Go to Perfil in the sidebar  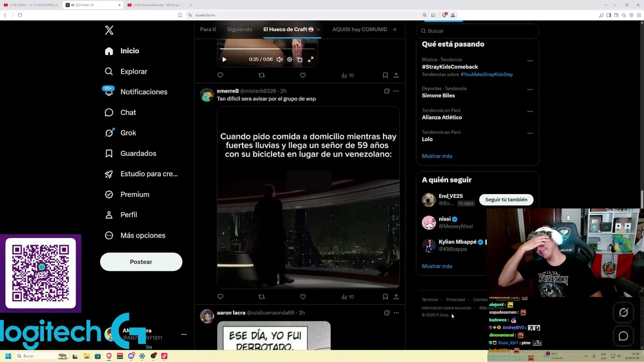pyautogui.click(x=121, y=215)
